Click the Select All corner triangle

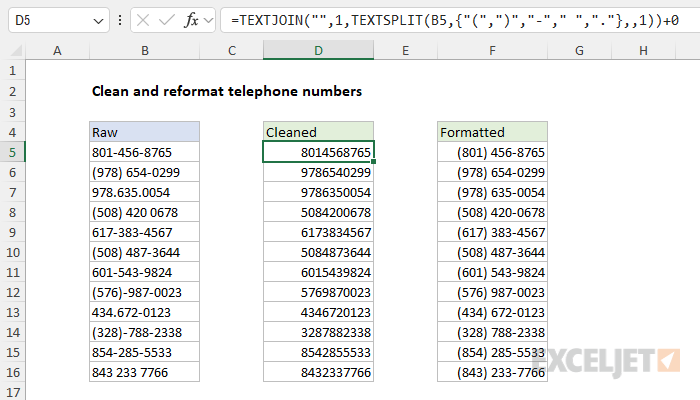click(16, 50)
